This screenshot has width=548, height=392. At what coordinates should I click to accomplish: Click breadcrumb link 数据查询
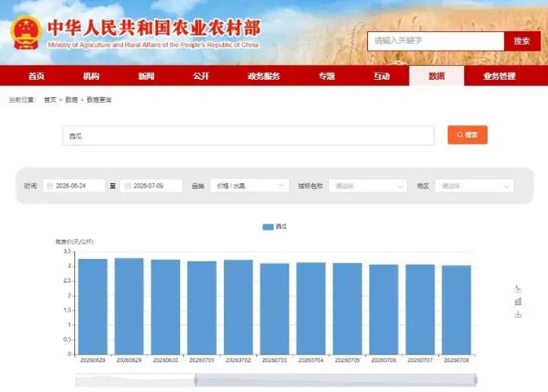pyautogui.click(x=99, y=100)
